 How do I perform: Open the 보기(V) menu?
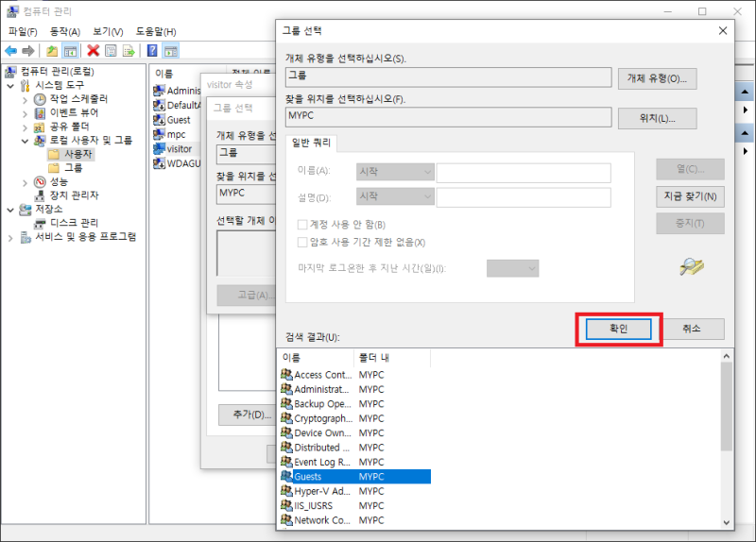point(108,32)
